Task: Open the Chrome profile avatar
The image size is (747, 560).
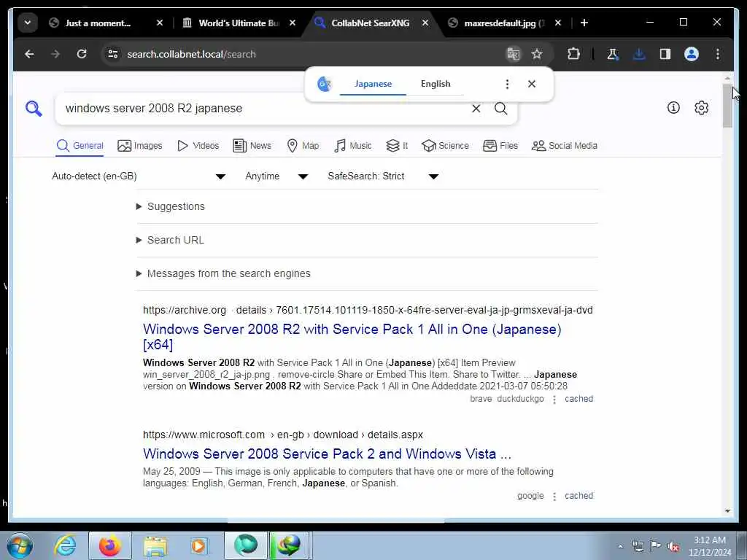Action: click(692, 54)
